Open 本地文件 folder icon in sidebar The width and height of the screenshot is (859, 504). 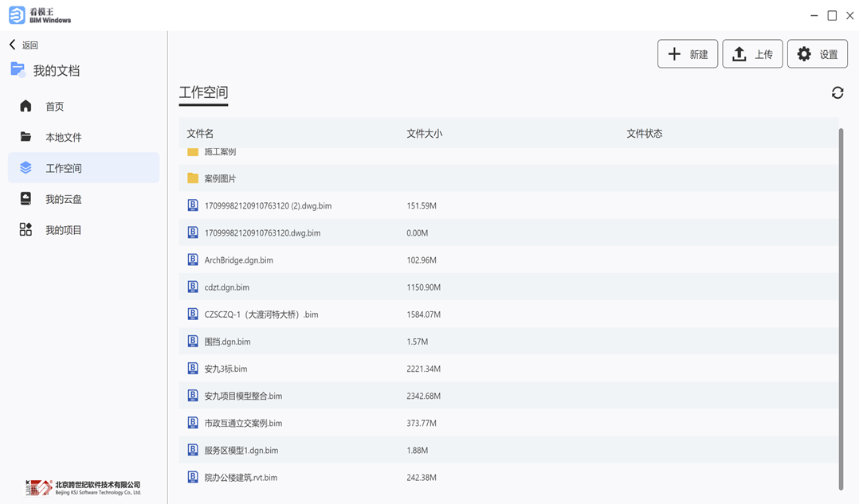tap(25, 137)
